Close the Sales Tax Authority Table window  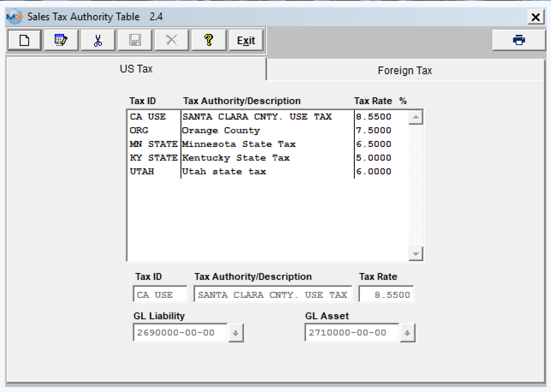pyautogui.click(x=535, y=17)
